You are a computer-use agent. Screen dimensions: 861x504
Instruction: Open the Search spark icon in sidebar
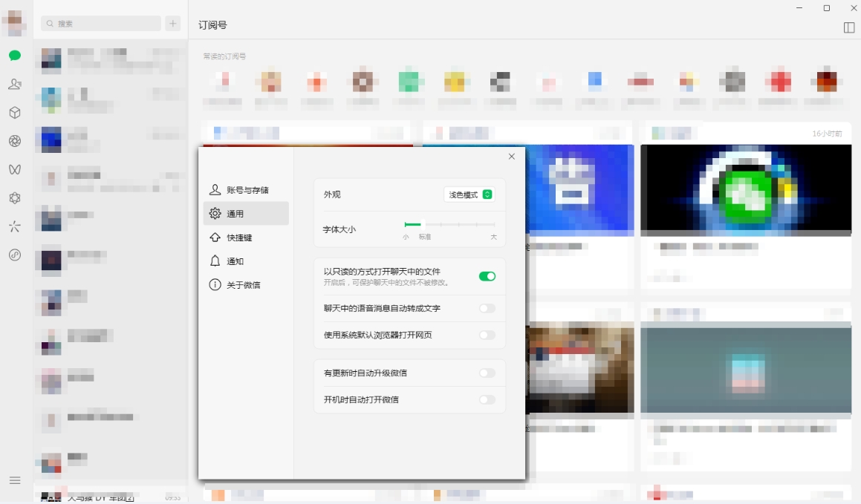coord(15,226)
